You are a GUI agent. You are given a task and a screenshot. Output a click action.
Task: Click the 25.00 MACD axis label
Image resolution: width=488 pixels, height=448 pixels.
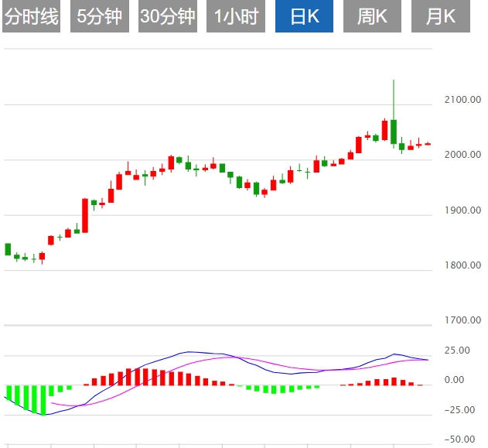pyautogui.click(x=456, y=350)
